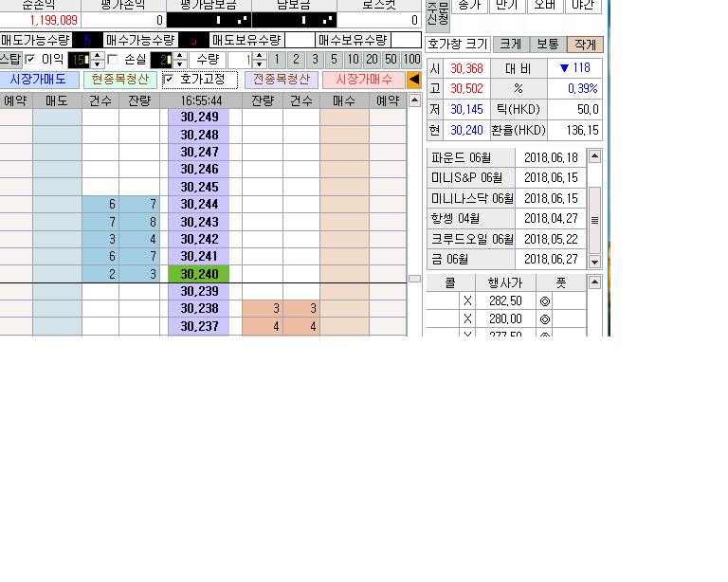This screenshot has height=582, width=728.
Task: Toggle the 이익 (profit) checkbox
Action: [x=30, y=59]
